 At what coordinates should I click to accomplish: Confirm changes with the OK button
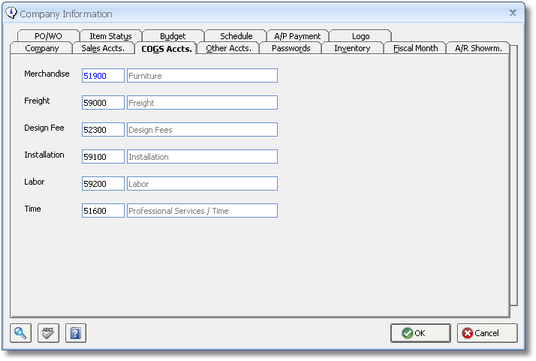point(420,333)
